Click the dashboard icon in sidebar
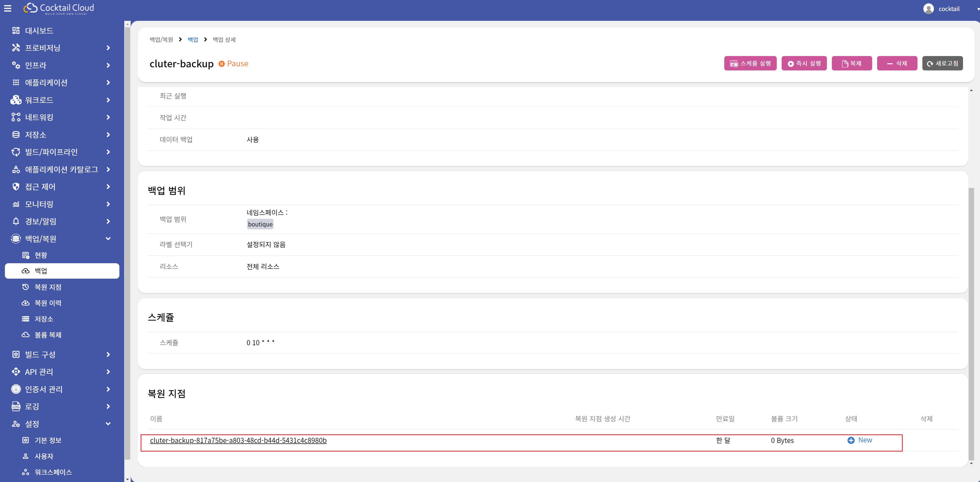Image resolution: width=980 pixels, height=482 pixels. [16, 30]
